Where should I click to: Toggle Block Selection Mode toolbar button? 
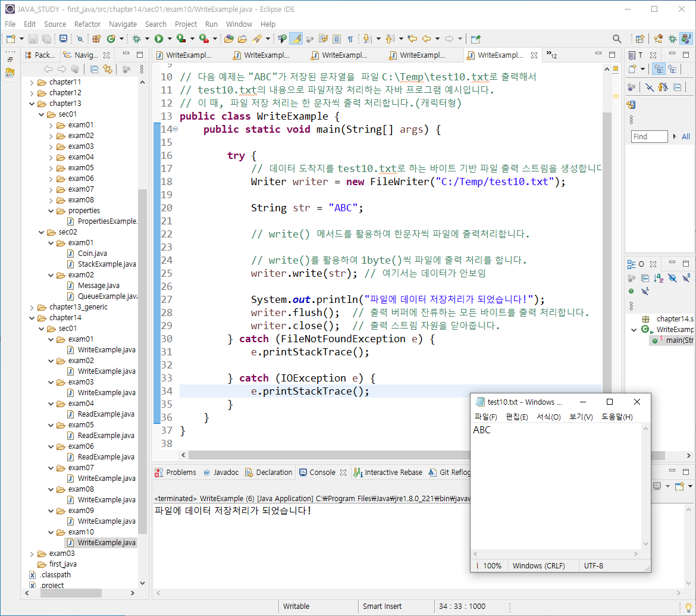(x=337, y=39)
